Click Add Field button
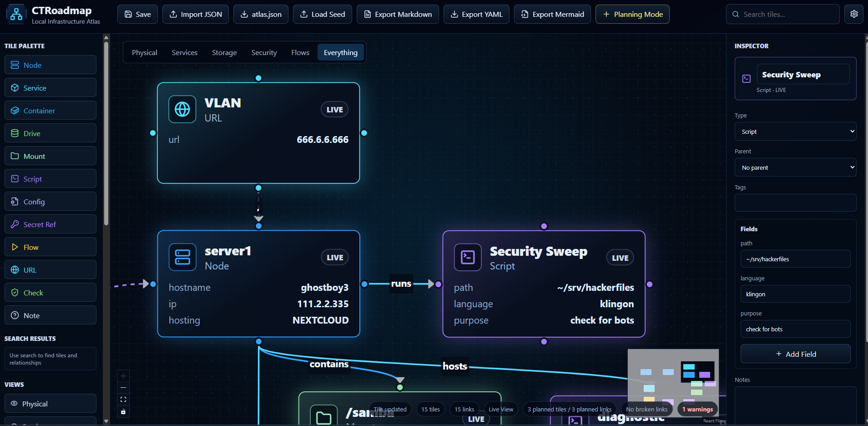868x426 pixels. click(x=795, y=354)
